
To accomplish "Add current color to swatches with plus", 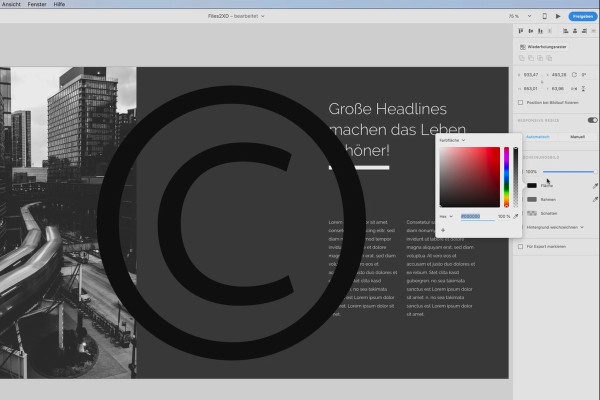I will (443, 230).
